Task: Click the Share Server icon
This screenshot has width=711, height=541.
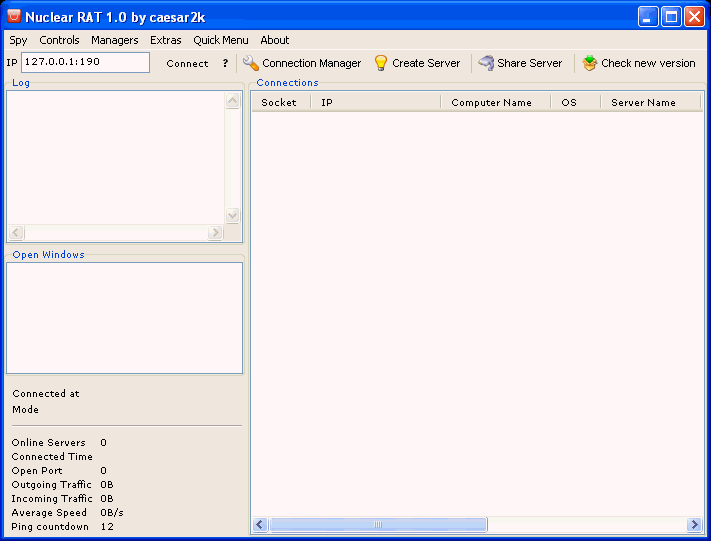Action: 486,63
